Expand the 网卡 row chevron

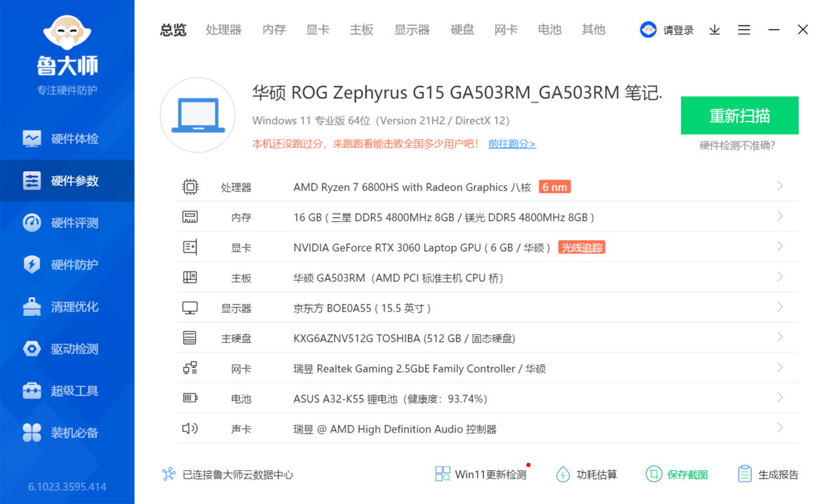click(780, 367)
